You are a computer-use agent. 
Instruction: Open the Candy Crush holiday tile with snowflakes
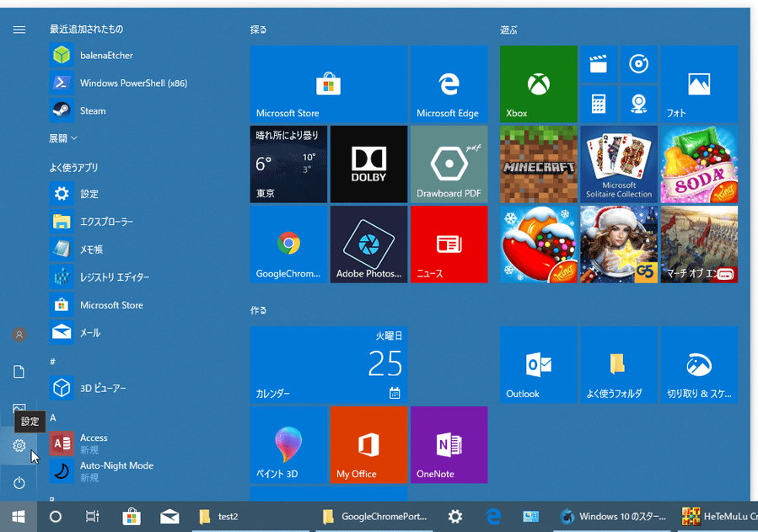[x=539, y=245]
